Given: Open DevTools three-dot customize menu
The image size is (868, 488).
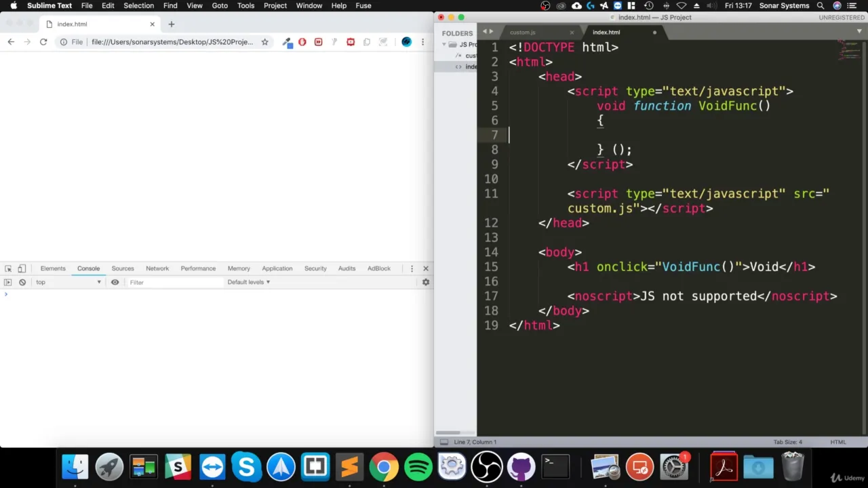Looking at the screenshot, I should [412, 268].
